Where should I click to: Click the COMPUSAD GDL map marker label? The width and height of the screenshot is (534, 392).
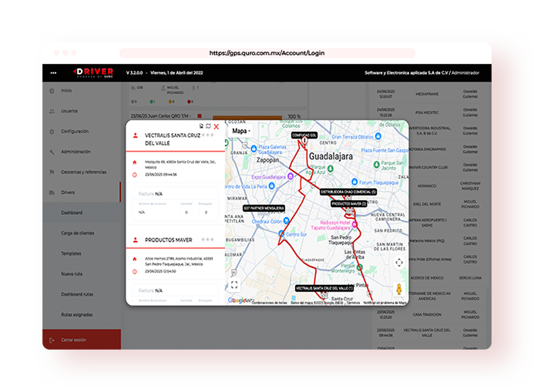coord(304,136)
